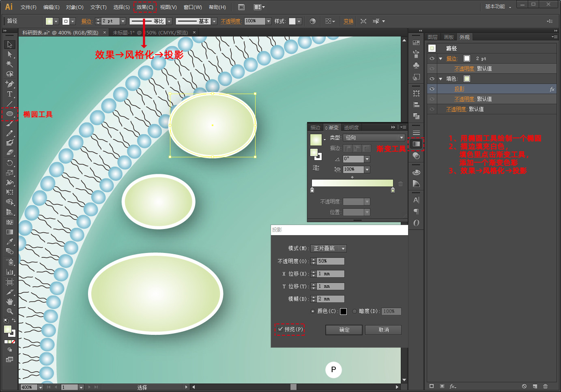Click 取消 to cancel drop shadow

click(383, 330)
